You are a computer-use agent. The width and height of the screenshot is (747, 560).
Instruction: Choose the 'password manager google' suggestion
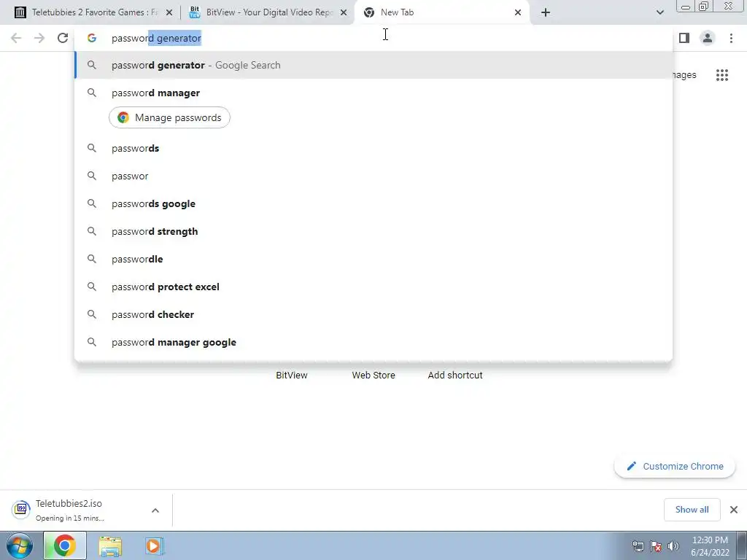tap(374, 342)
